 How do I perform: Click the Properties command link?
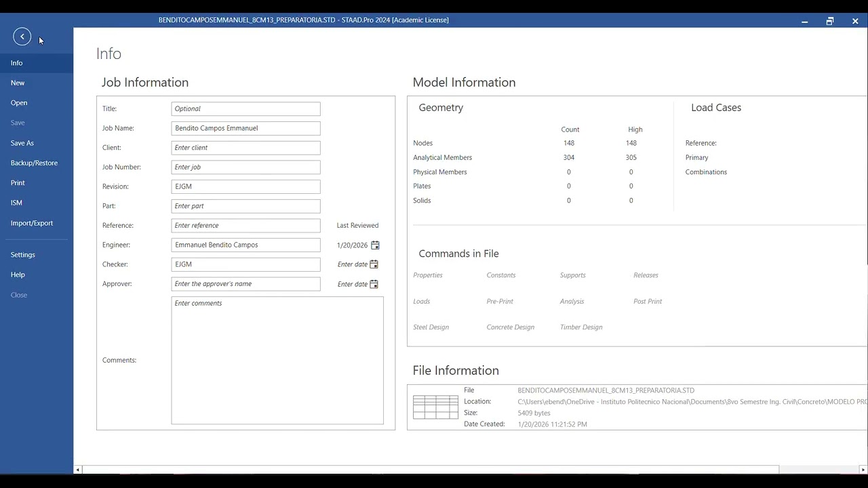428,275
